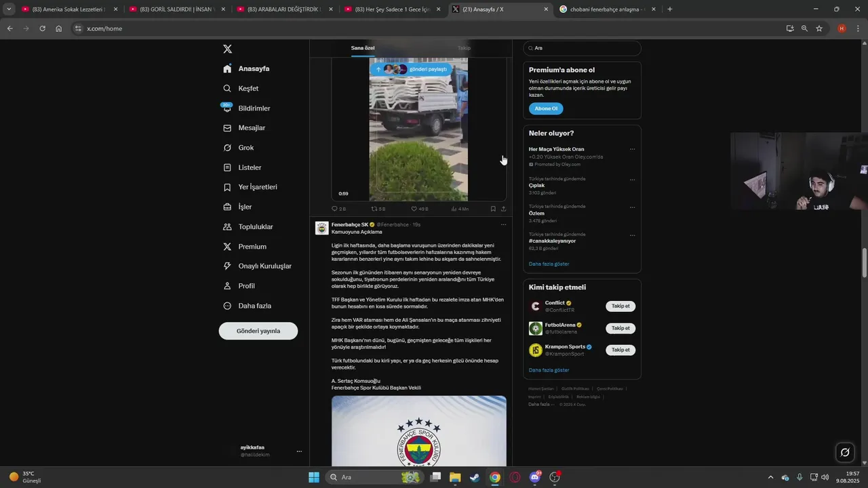Image resolution: width=868 pixels, height=488 pixels.
Task: Open the Grok floating button
Action: (x=845, y=452)
